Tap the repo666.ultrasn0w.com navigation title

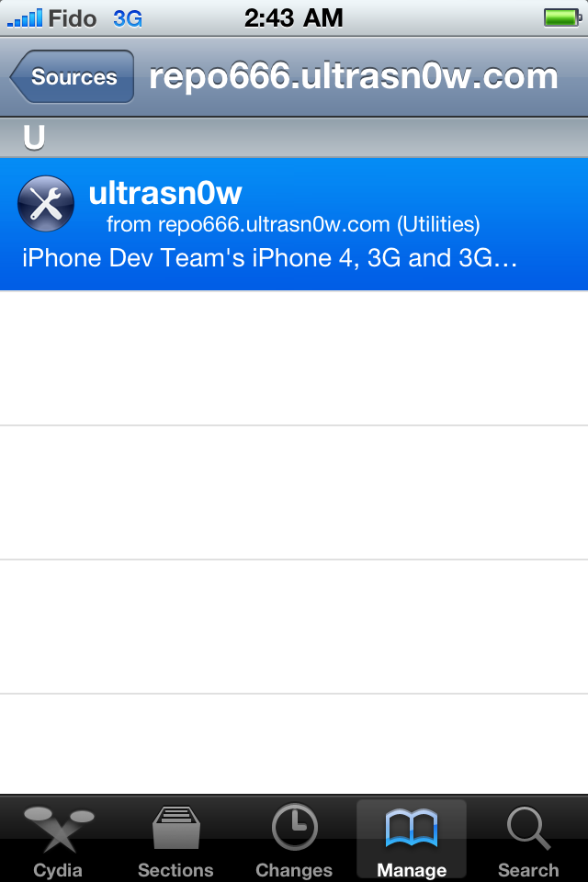pyautogui.click(x=354, y=76)
